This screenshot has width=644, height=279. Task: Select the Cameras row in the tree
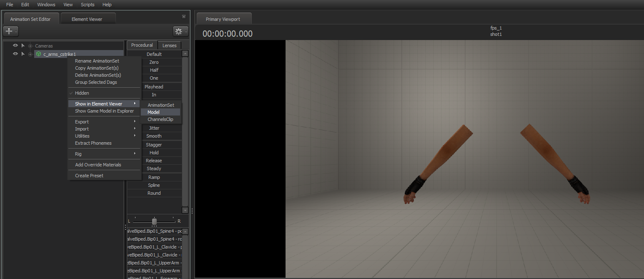pyautogui.click(x=44, y=46)
